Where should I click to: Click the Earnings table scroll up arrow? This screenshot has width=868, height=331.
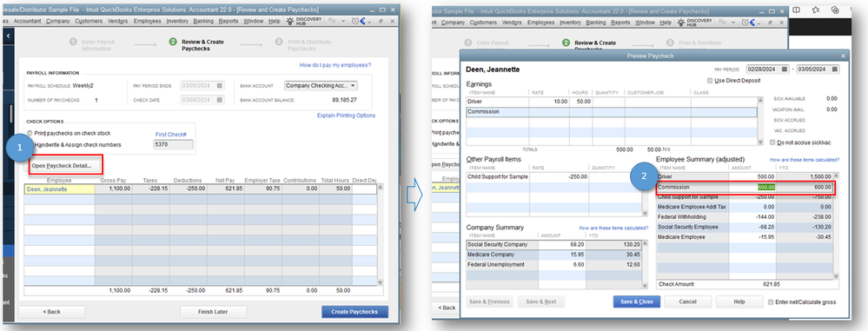[x=760, y=100]
